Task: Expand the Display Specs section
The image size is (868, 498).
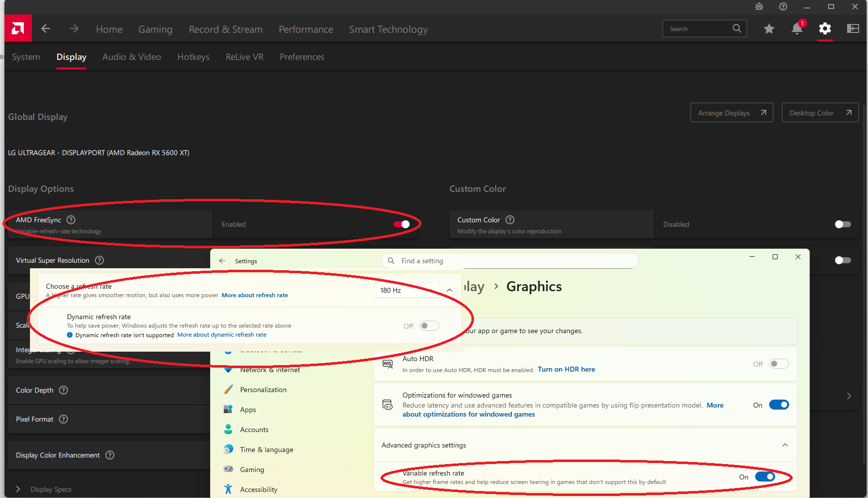Action: tap(18, 489)
